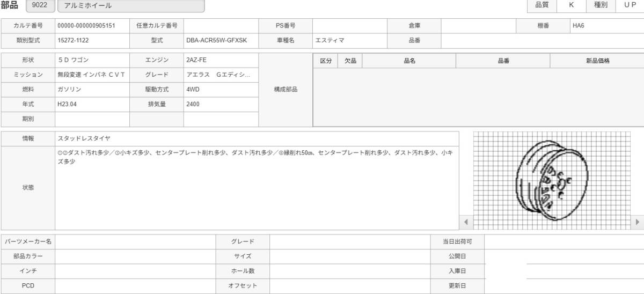Click the 品名 column header in parts table

[x=409, y=61]
